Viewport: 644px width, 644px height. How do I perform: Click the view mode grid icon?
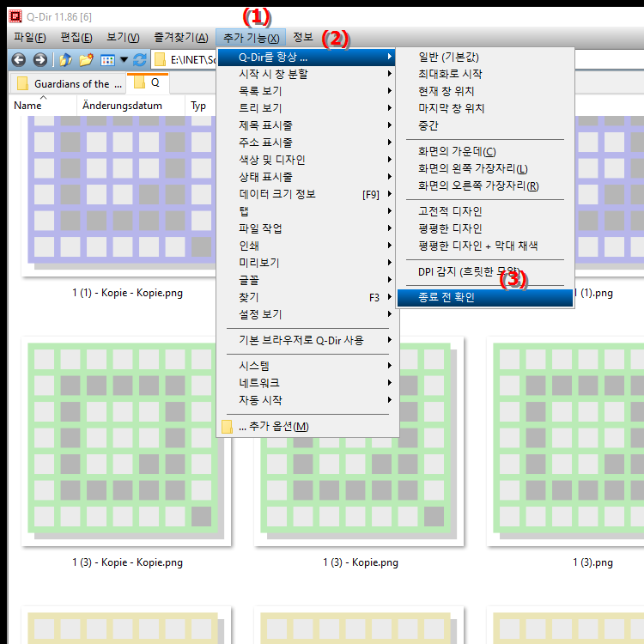click(x=107, y=60)
